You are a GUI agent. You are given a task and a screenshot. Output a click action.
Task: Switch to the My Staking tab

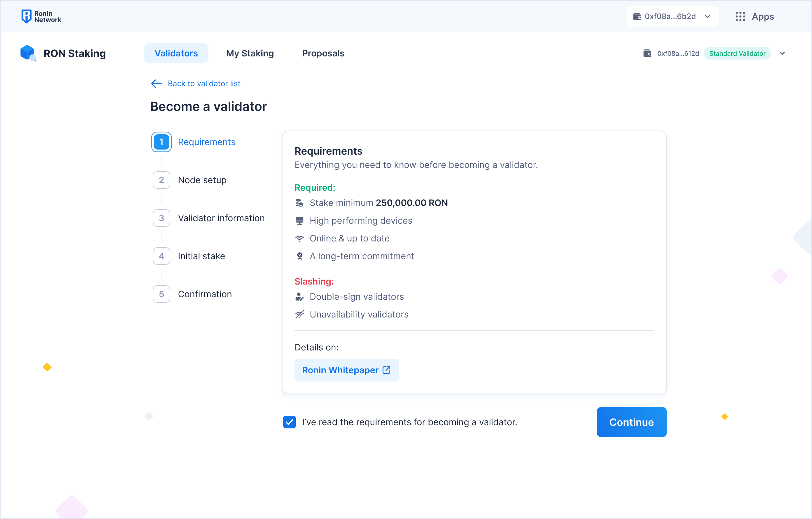[250, 53]
